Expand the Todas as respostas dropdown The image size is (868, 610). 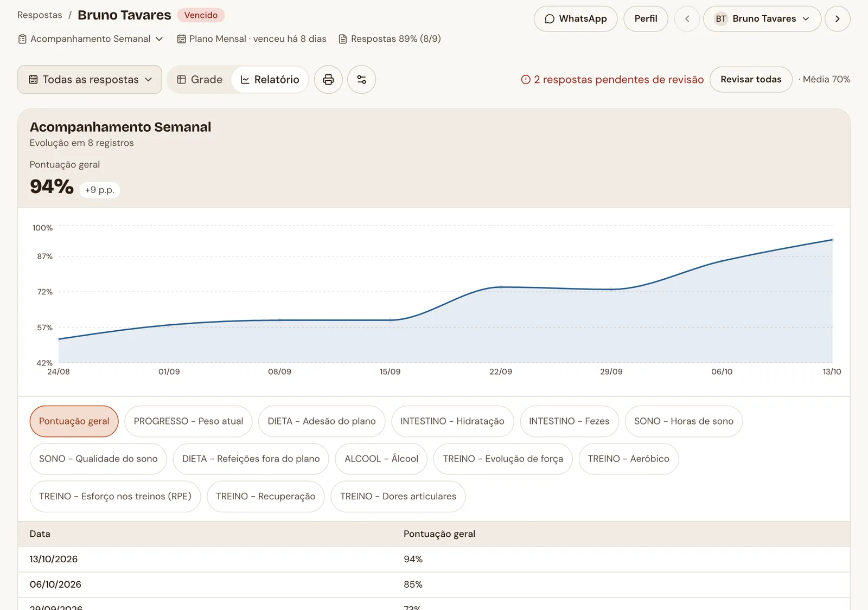pos(90,80)
